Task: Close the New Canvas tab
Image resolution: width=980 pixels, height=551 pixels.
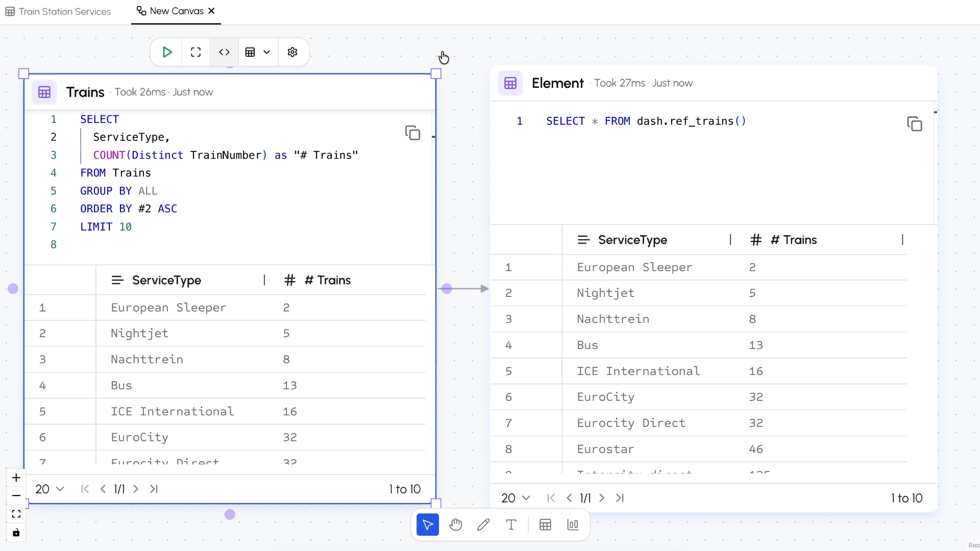Action: (212, 11)
